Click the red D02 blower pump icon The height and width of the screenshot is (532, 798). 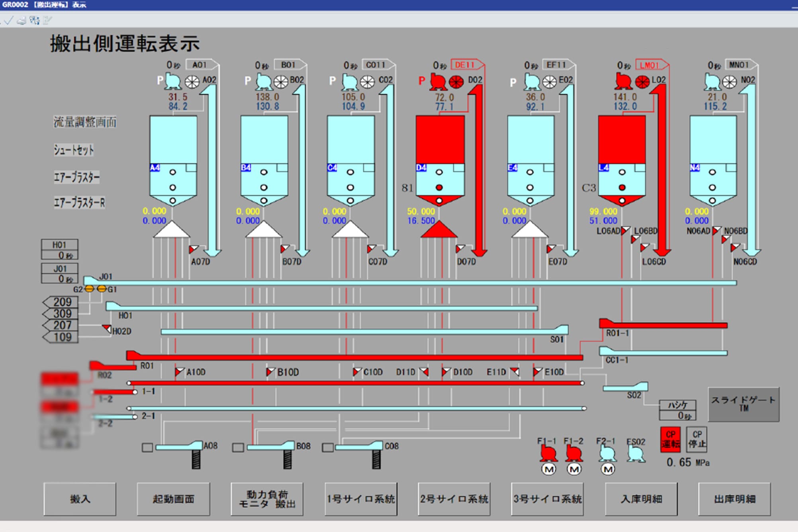tap(438, 82)
